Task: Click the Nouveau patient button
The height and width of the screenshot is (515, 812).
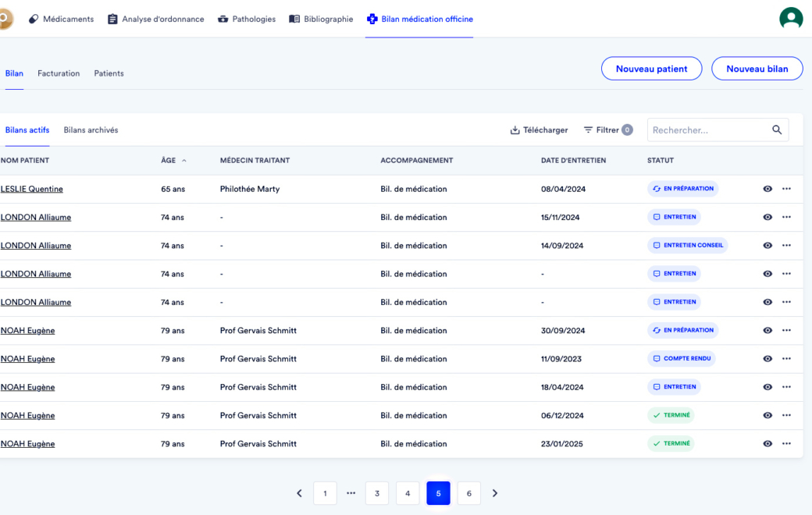Action: 651,69
